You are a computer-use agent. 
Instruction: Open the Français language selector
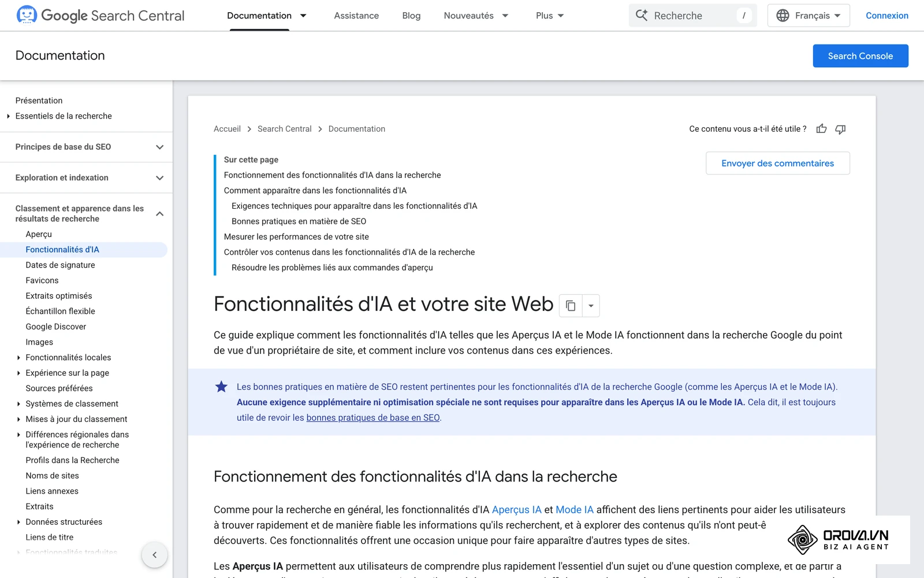coord(808,16)
